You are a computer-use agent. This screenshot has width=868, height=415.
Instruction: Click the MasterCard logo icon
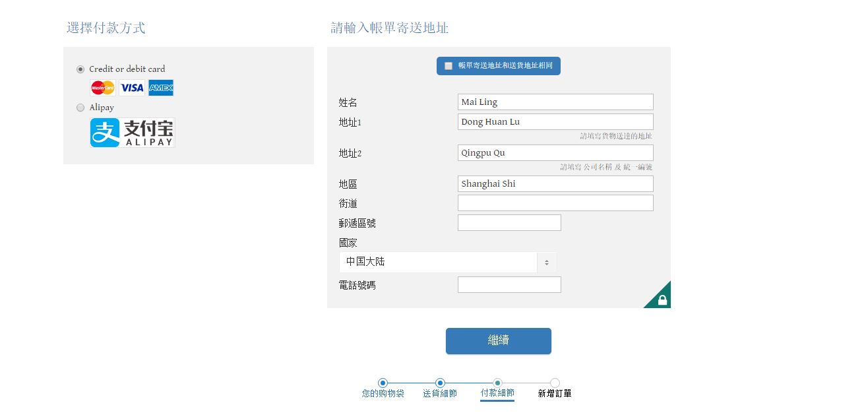[103, 88]
